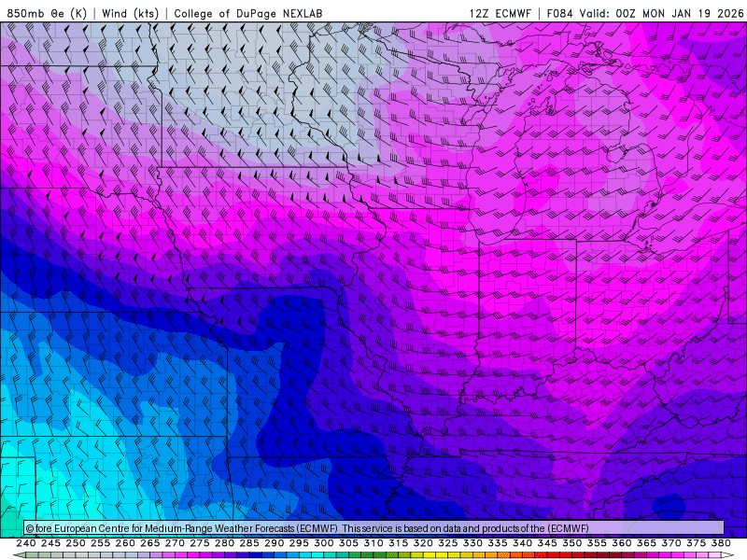Screen dimensions: 747x560
Task: Click the 330 color scale label
Action: 472,543
